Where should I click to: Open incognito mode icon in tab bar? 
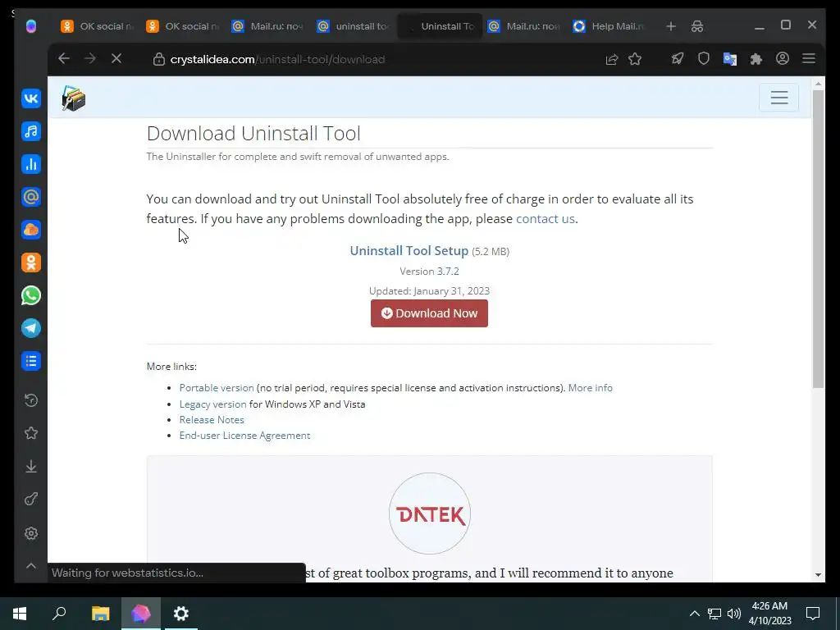click(697, 26)
